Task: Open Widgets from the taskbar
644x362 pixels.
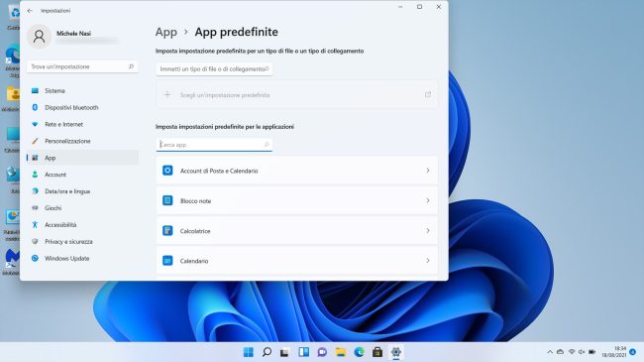Action: click(x=303, y=352)
